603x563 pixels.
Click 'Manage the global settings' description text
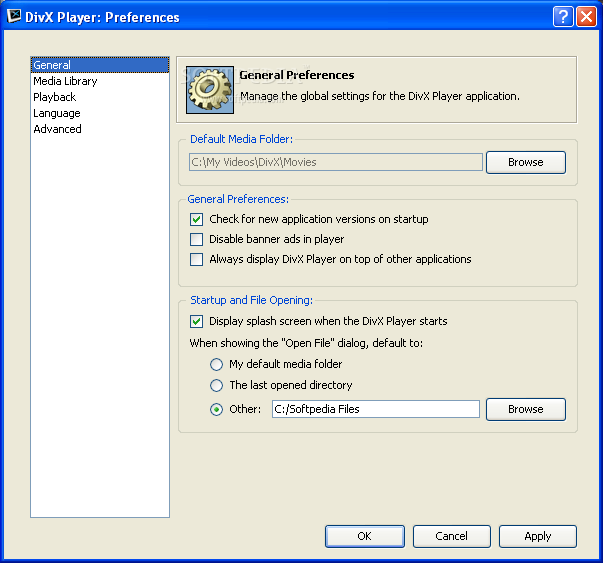point(380,96)
